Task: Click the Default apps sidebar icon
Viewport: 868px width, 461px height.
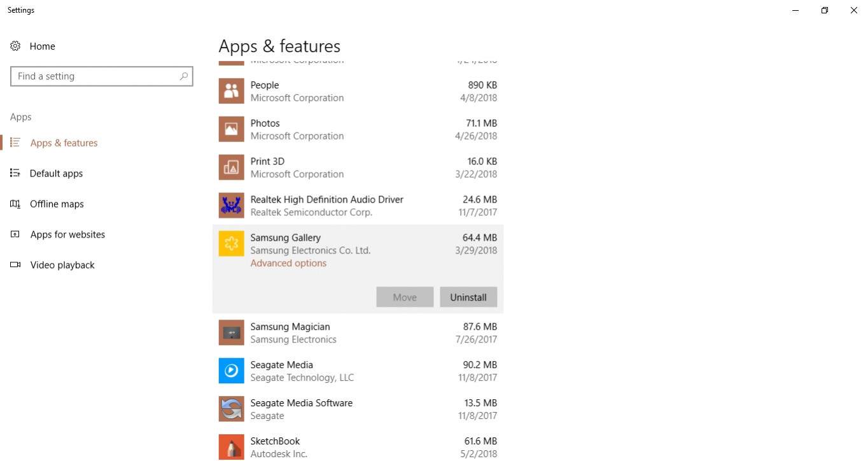Action: click(15, 173)
